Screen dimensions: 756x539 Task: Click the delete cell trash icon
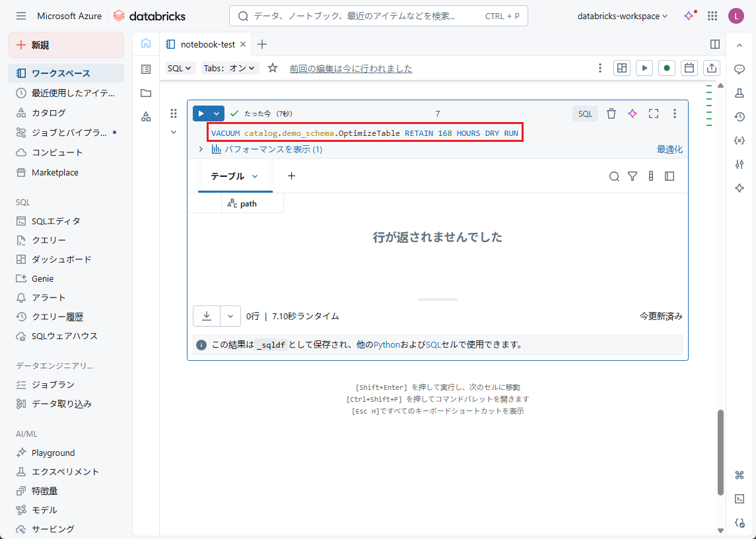[611, 113]
